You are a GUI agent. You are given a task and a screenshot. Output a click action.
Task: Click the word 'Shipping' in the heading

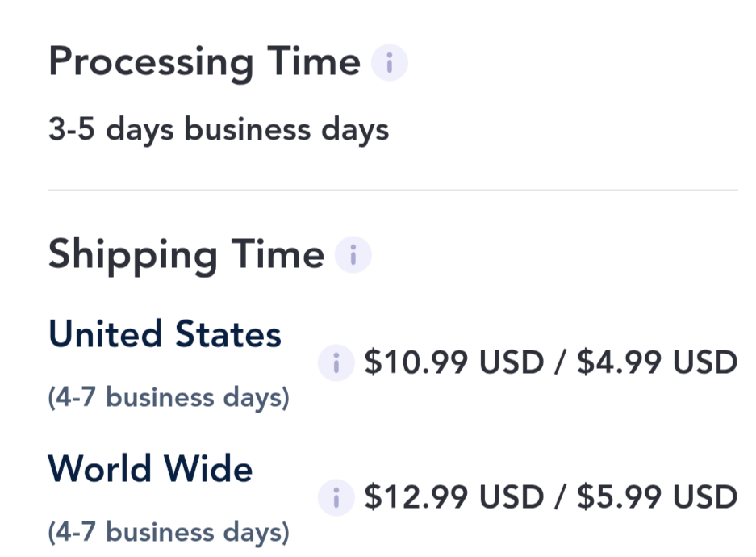(133, 255)
